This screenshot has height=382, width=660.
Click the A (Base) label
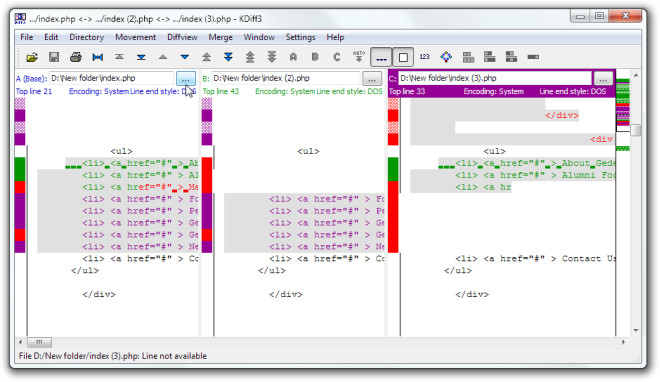(31, 79)
